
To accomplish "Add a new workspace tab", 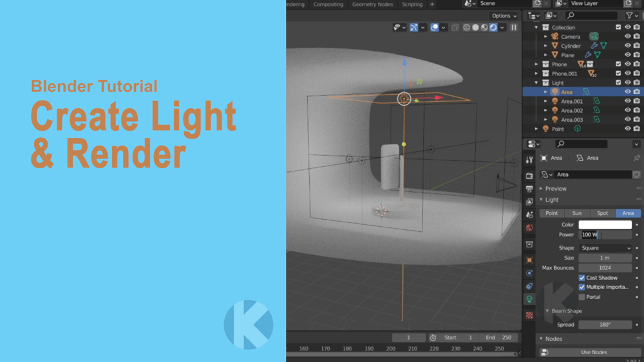I will click(x=432, y=4).
